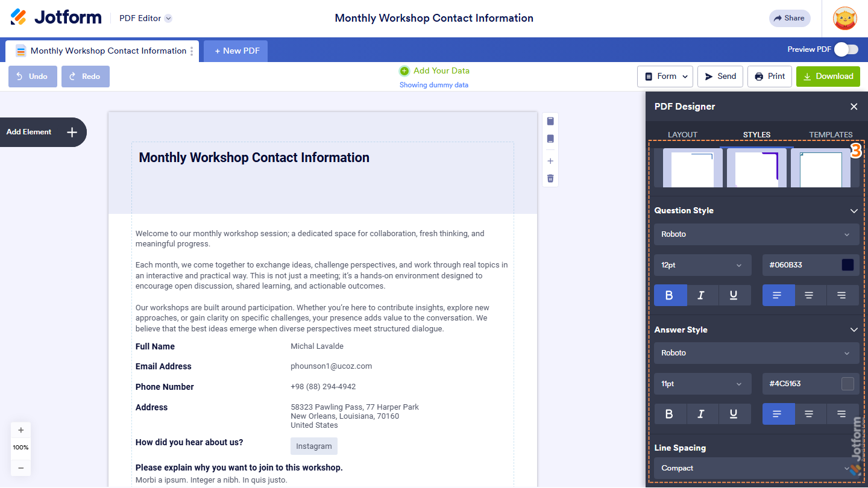The image size is (868, 488).
Task: Open the 12pt font size dropdown
Action: [x=703, y=265]
